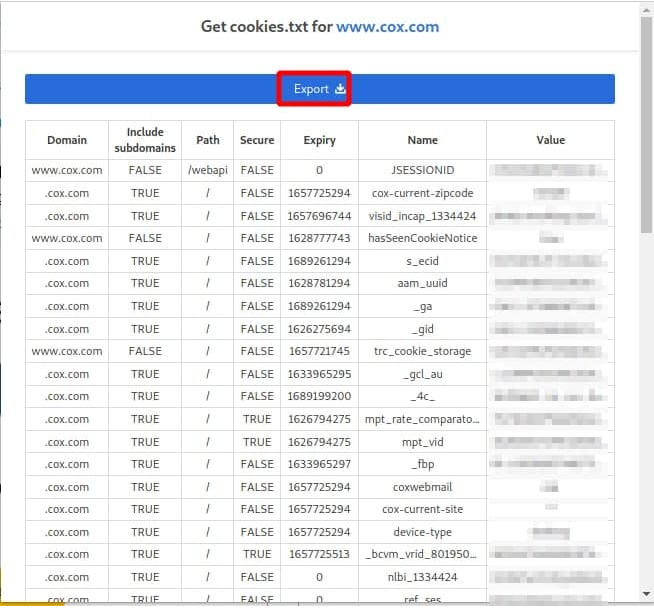Select the JSESSIONID cookie name cell
The image size is (654, 608).
[x=423, y=170]
